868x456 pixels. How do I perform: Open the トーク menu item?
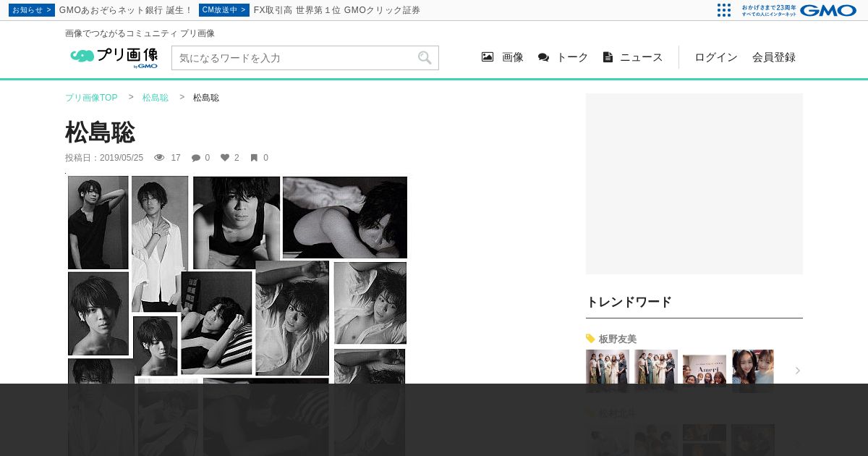(x=572, y=57)
